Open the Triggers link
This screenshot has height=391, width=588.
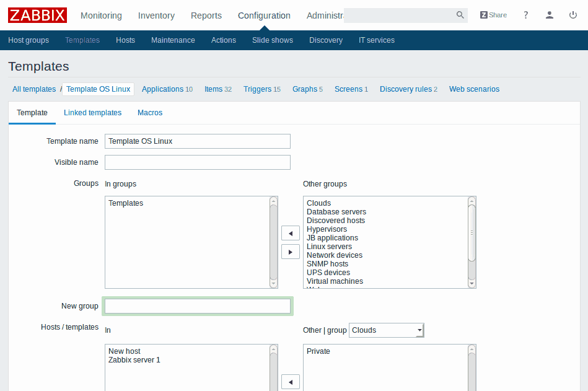257,89
